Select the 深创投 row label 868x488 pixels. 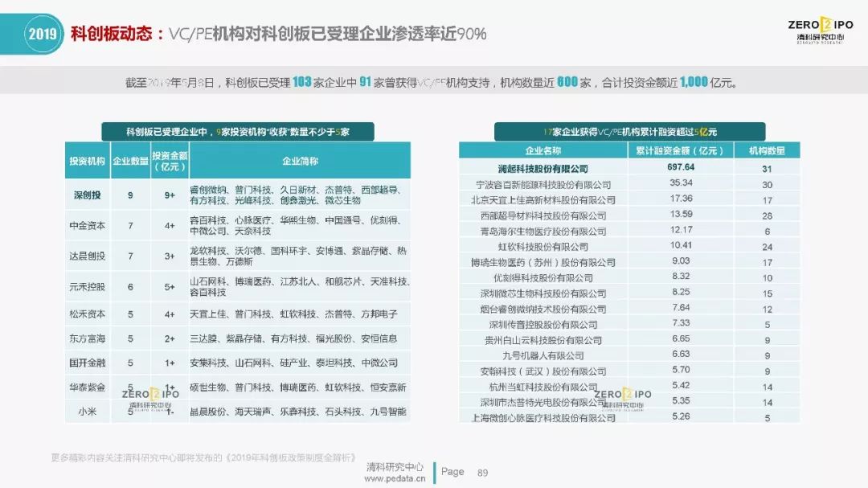(x=86, y=195)
